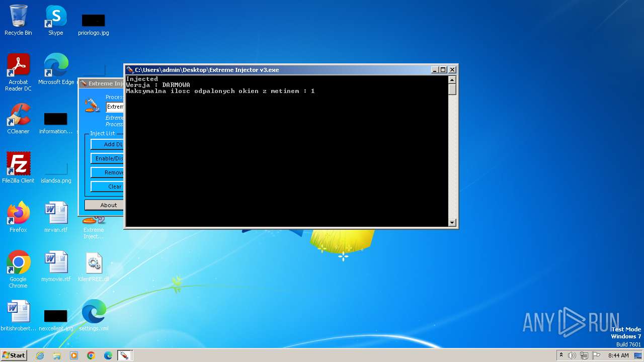The height and width of the screenshot is (362, 644).
Task: Open Edge from the taskbar
Action: 108,355
